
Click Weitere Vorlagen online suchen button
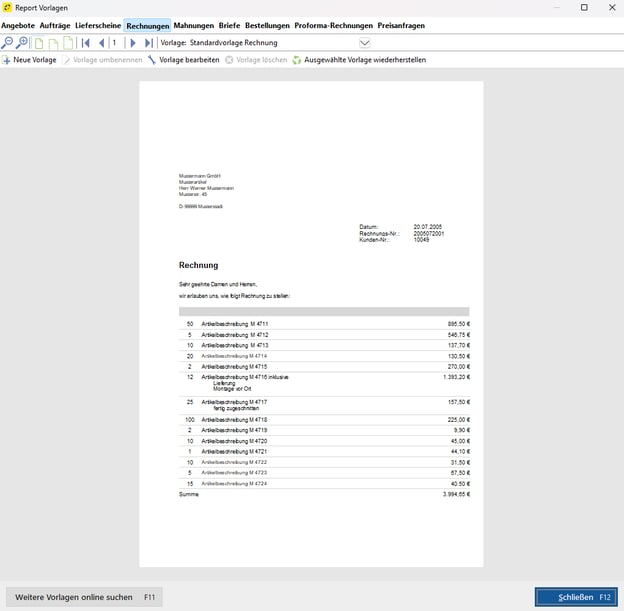click(x=84, y=597)
